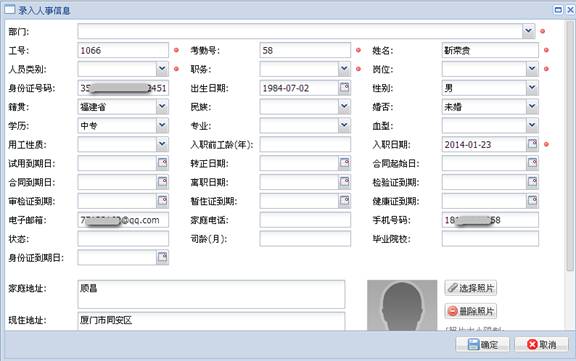Click the 电子邮箱 input field
This screenshot has height=361, width=576.
point(123,220)
